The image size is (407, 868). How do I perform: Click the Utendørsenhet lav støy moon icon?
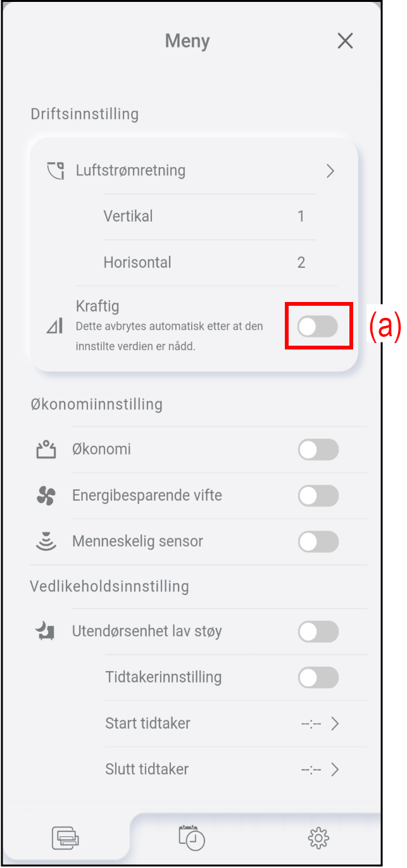coord(45,631)
